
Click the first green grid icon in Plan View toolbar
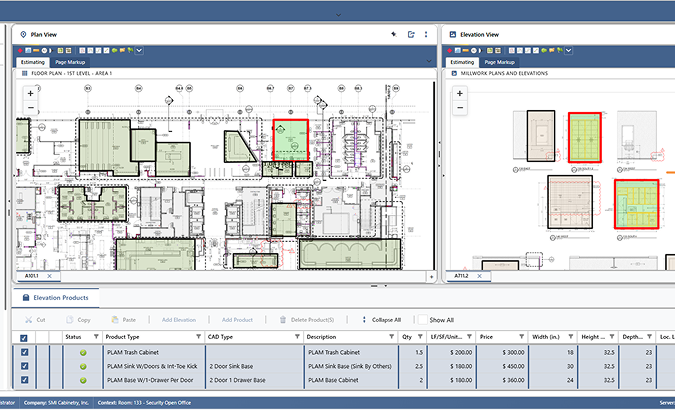(60, 50)
